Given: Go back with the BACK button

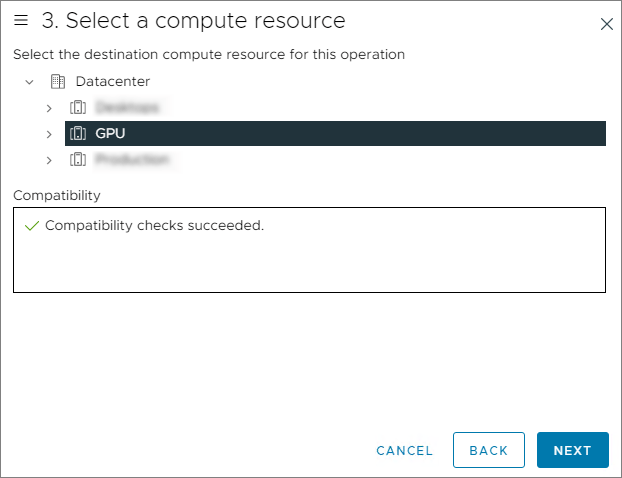Looking at the screenshot, I should point(489,450).
